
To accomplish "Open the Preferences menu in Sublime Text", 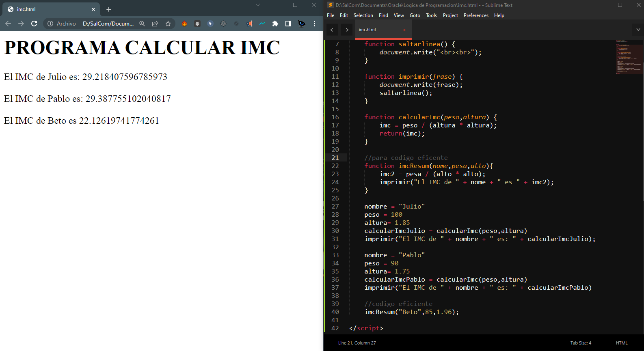I will point(476,15).
